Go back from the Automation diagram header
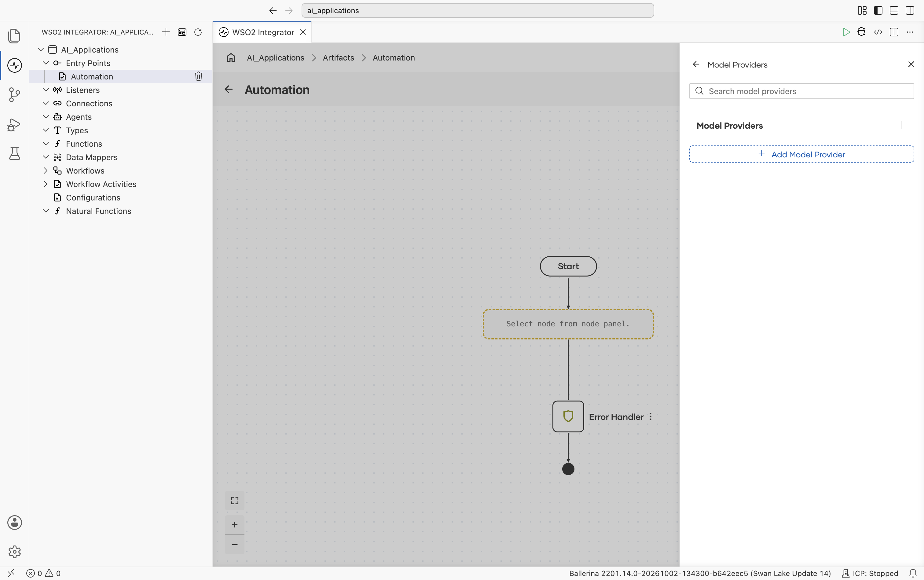 229,89
